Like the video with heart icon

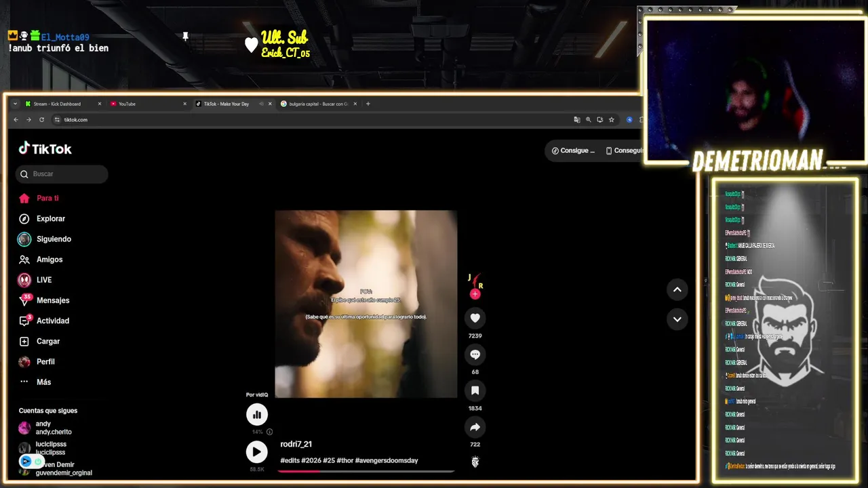pyautogui.click(x=475, y=318)
